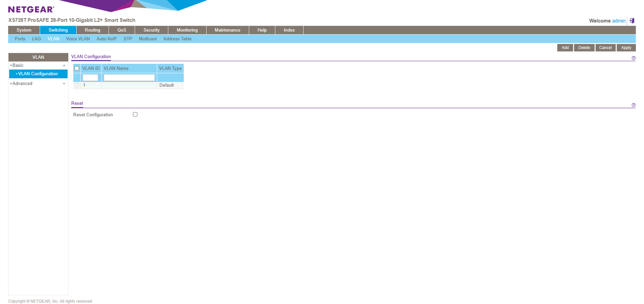Expand the Advanced section chevron
Screen dimensions: 644x304
(x=64, y=84)
